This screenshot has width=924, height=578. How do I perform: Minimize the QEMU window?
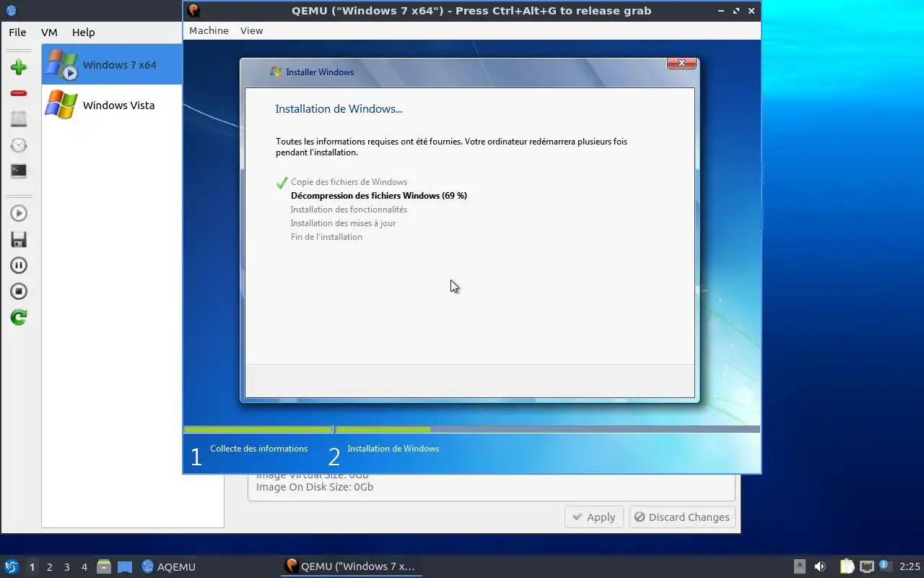click(721, 11)
